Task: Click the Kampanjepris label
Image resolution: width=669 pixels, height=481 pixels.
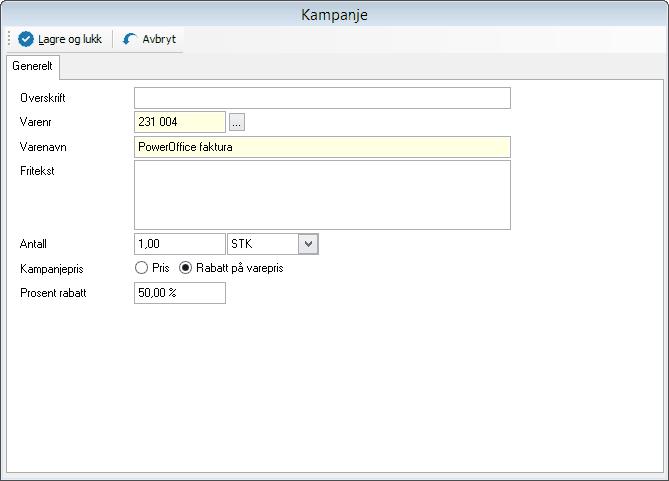Action: point(52,269)
